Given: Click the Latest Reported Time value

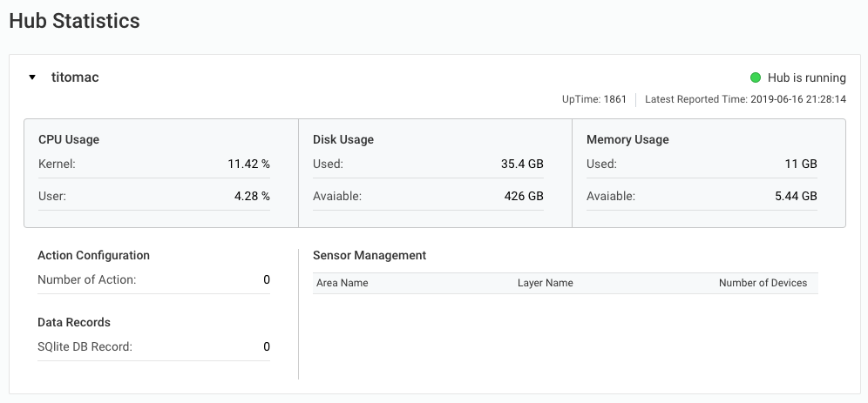Looking at the screenshot, I should [x=797, y=99].
